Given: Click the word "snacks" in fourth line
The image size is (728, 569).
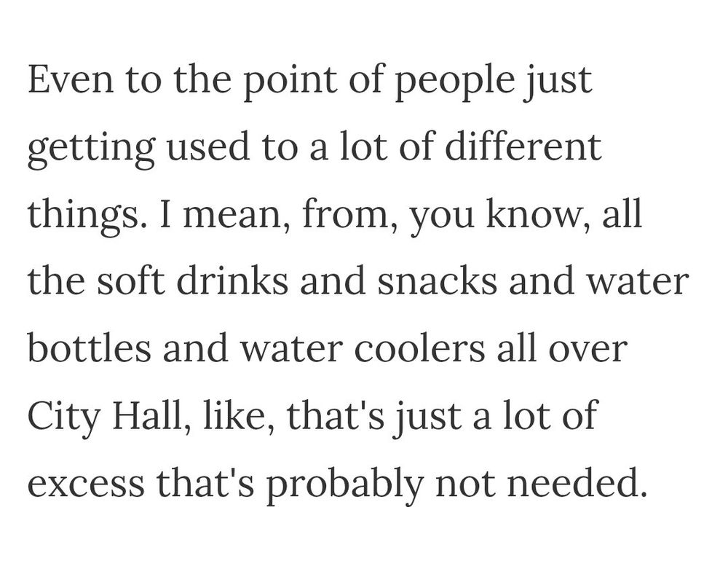Looking at the screenshot, I should click(x=437, y=280).
